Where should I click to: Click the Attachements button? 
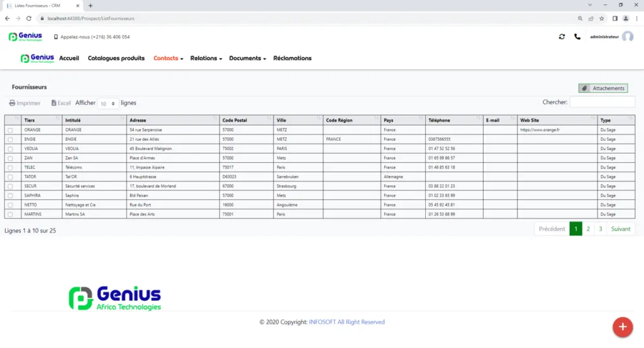click(603, 88)
